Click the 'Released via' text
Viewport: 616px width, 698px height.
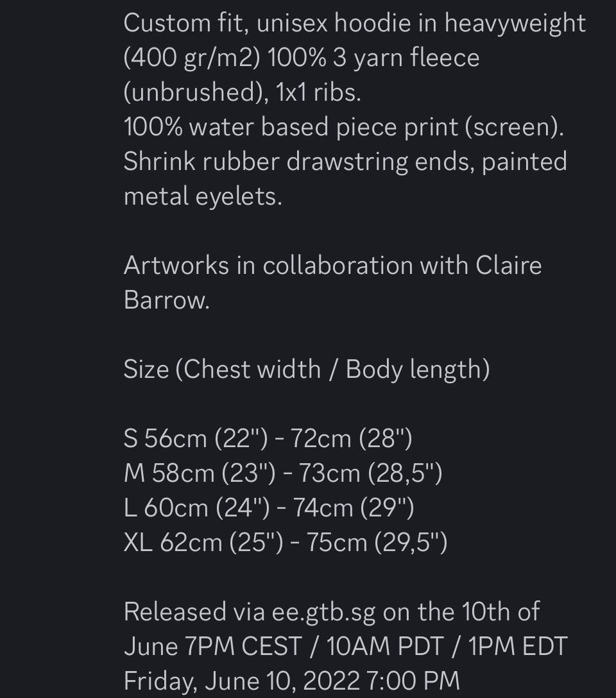point(194,612)
